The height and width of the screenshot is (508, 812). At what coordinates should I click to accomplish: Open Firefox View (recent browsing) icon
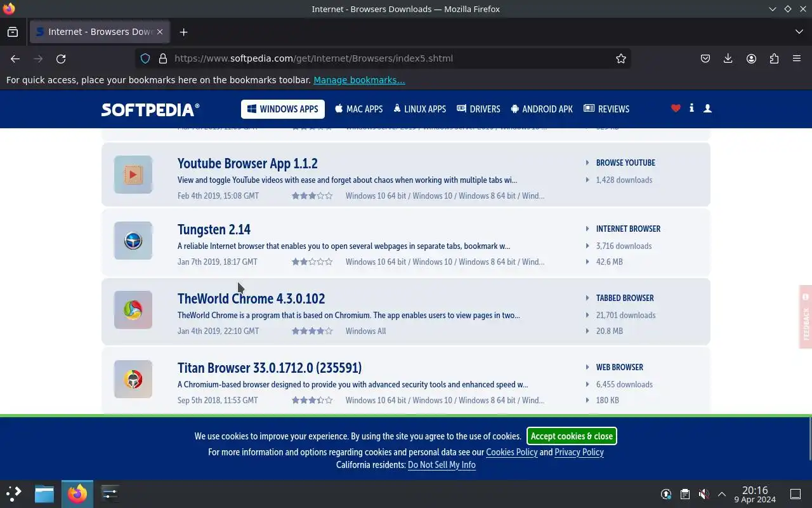tap(13, 32)
